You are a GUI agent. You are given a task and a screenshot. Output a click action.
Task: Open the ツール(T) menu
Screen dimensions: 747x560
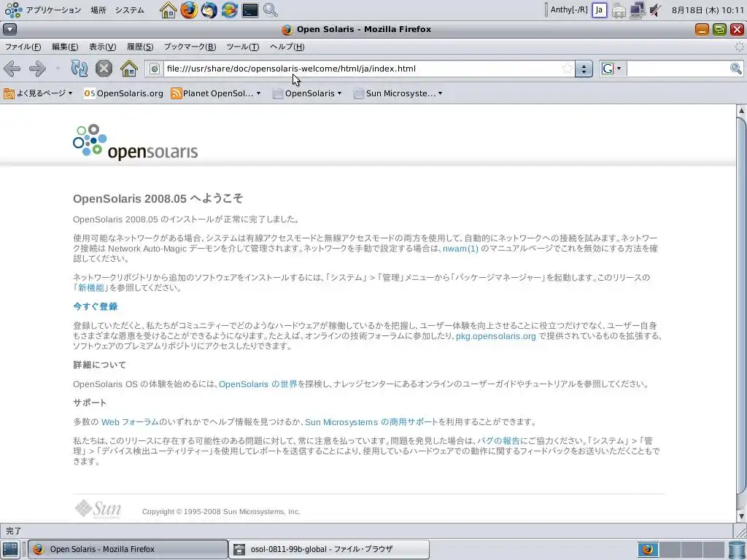pyautogui.click(x=242, y=47)
